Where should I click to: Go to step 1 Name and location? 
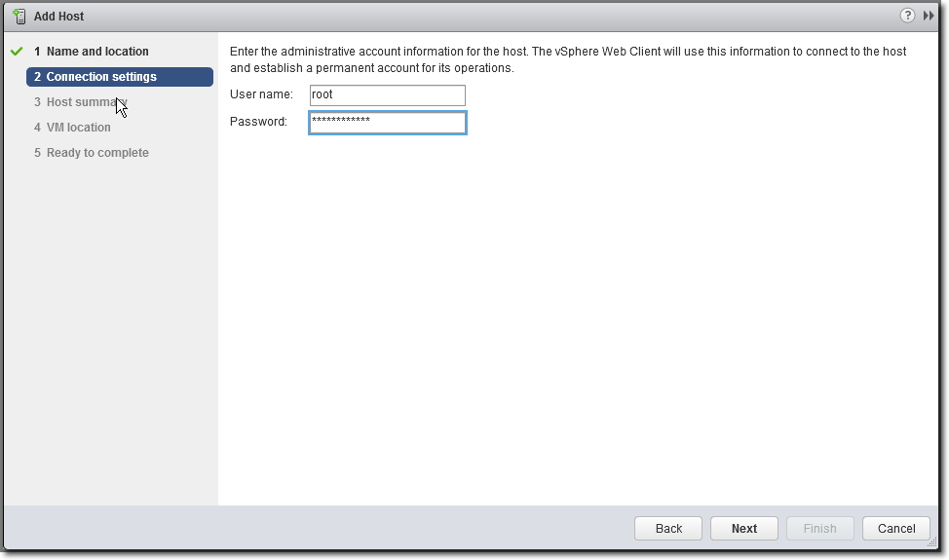pos(92,52)
